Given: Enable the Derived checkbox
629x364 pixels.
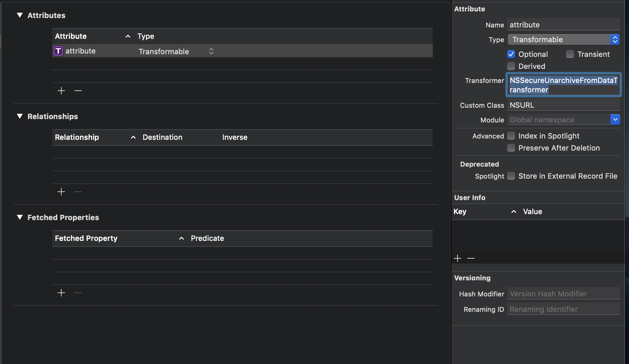Looking at the screenshot, I should click(511, 66).
